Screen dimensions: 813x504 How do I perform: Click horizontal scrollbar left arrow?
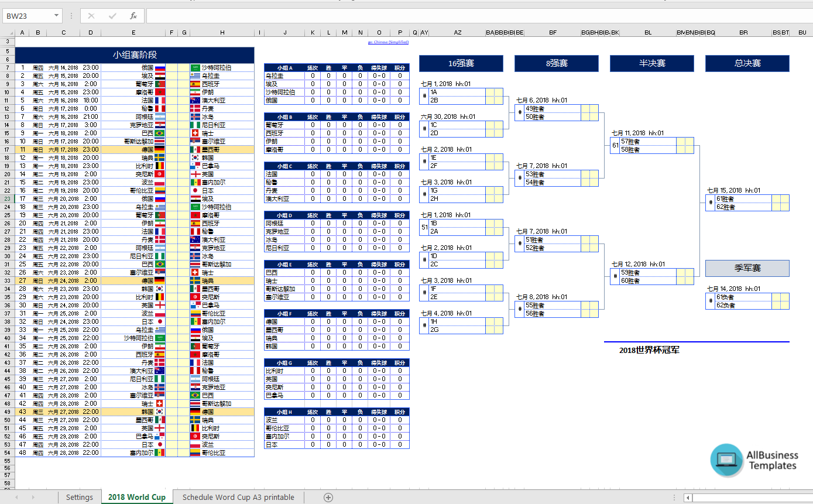point(688,498)
